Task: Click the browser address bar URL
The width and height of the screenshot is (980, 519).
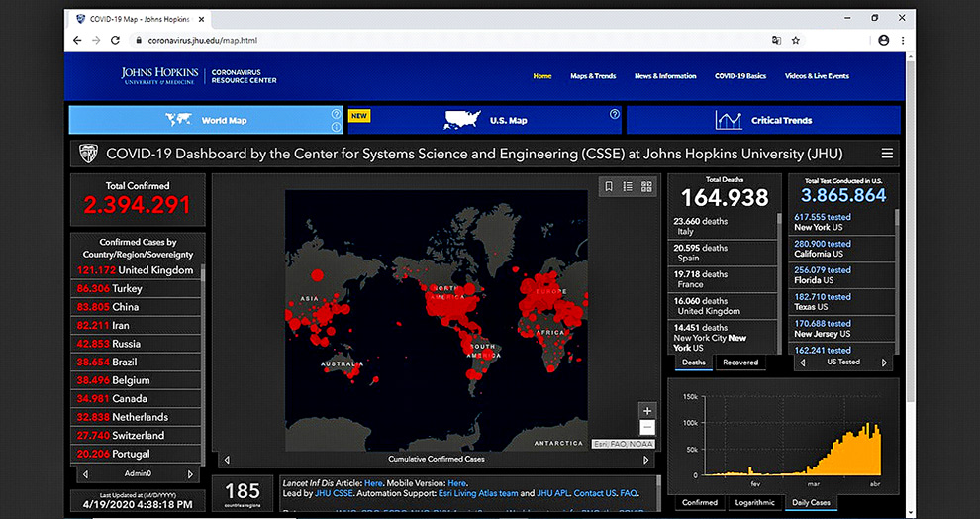Action: pos(203,40)
